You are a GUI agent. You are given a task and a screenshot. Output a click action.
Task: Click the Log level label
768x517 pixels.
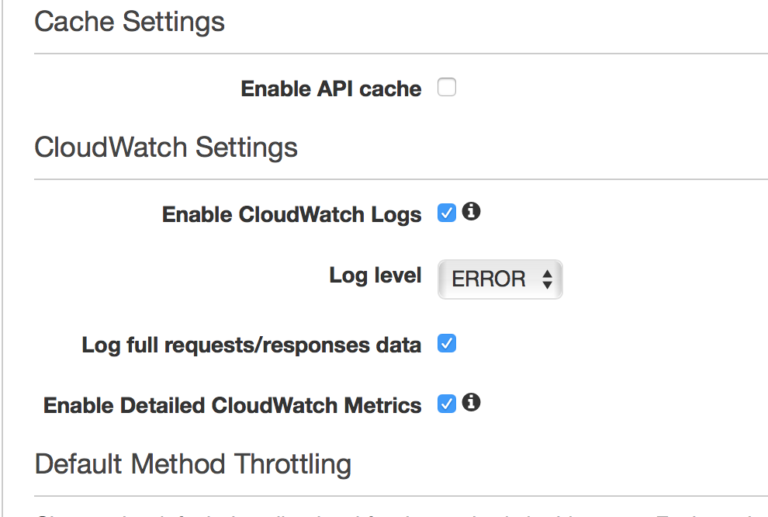click(375, 276)
